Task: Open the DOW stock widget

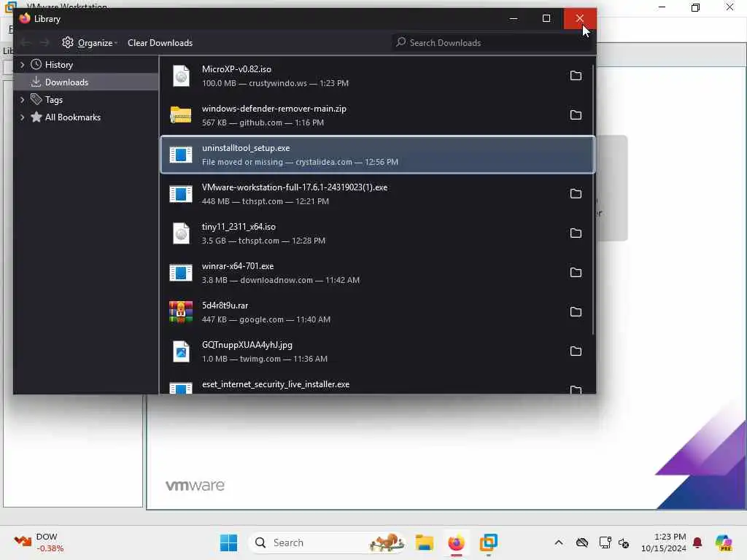Action: click(x=39, y=542)
